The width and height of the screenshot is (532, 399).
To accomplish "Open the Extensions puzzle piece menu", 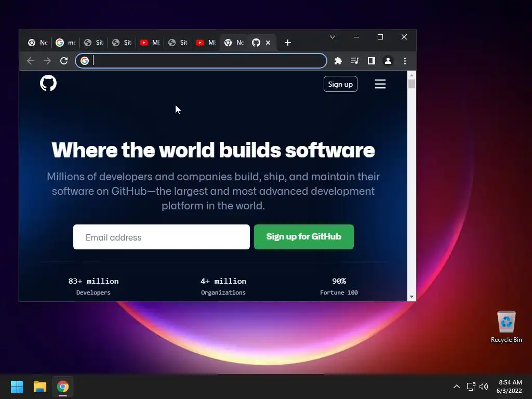I will tap(338, 61).
